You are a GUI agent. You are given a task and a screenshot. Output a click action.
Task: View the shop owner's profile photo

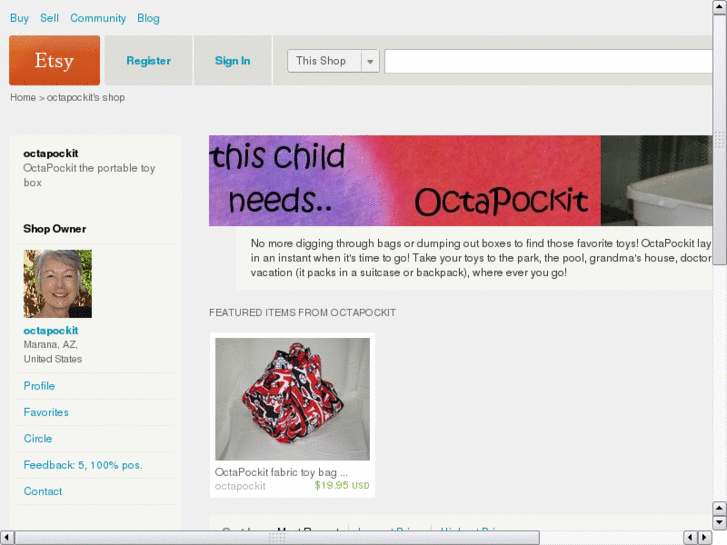57,284
